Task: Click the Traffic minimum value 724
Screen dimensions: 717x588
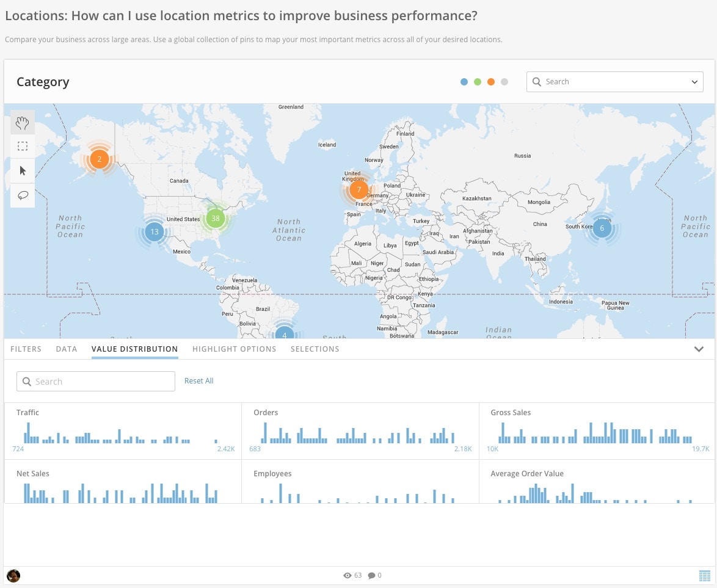Action: tap(18, 449)
